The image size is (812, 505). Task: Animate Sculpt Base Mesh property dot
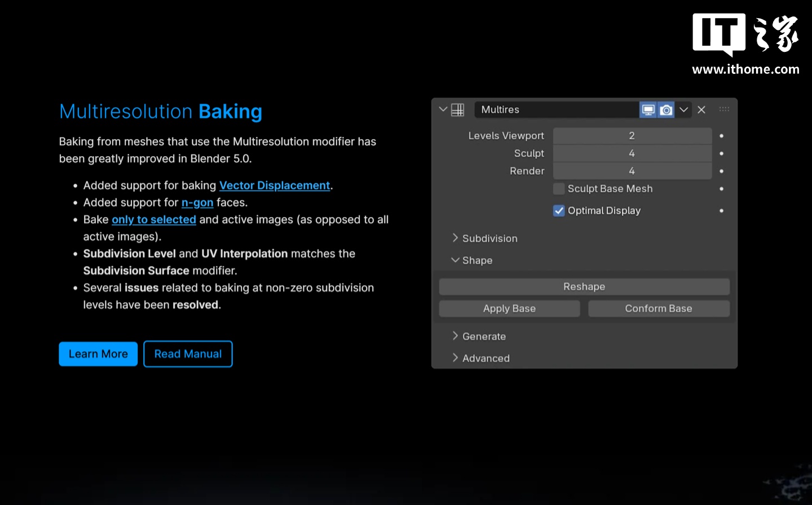tap(722, 189)
